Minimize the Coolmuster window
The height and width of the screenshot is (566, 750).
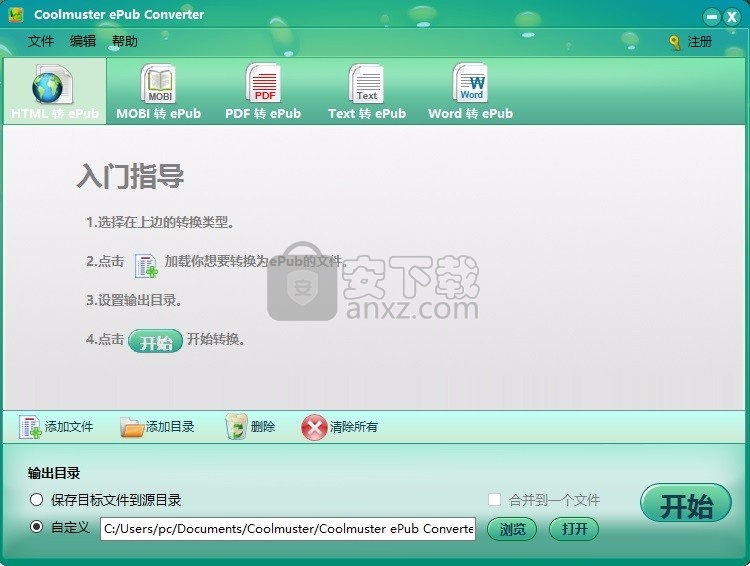pyautogui.click(x=711, y=17)
